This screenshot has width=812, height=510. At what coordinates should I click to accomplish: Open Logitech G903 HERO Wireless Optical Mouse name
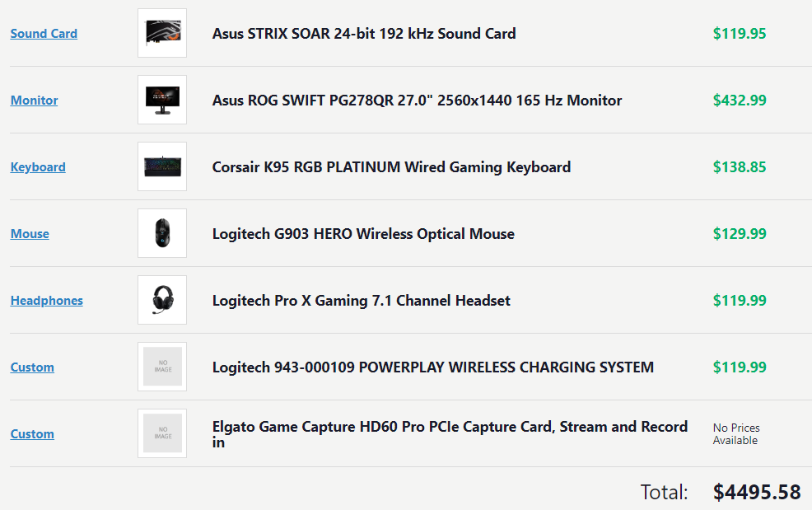363,234
